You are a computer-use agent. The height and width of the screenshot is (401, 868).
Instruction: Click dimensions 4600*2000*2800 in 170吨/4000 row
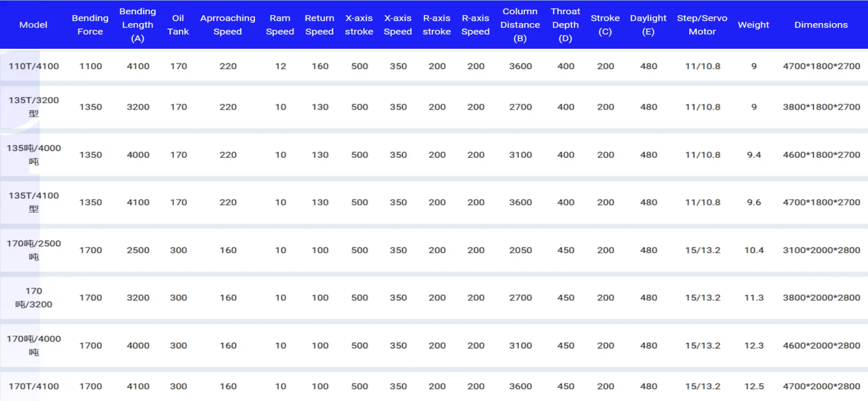coord(821,345)
